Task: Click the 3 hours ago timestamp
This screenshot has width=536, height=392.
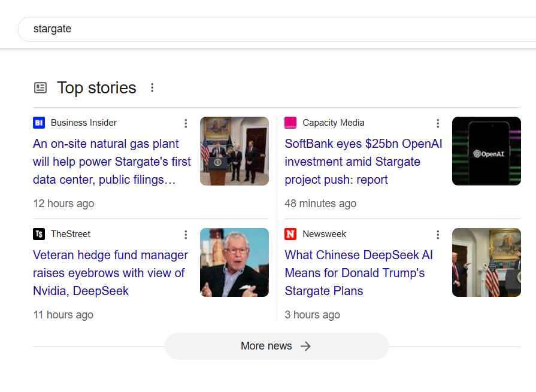Action: (313, 315)
